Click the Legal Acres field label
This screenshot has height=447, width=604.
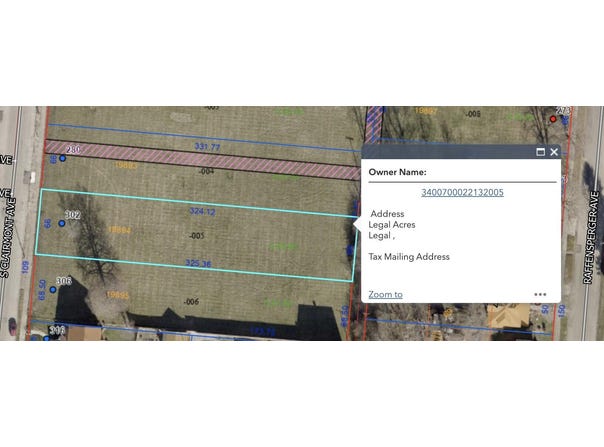click(392, 225)
